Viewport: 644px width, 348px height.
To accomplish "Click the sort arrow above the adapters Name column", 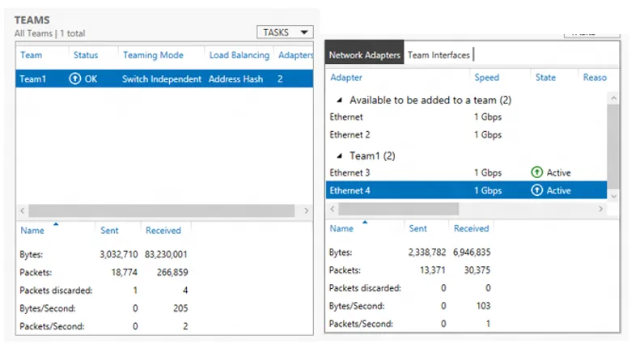I will point(365,223).
